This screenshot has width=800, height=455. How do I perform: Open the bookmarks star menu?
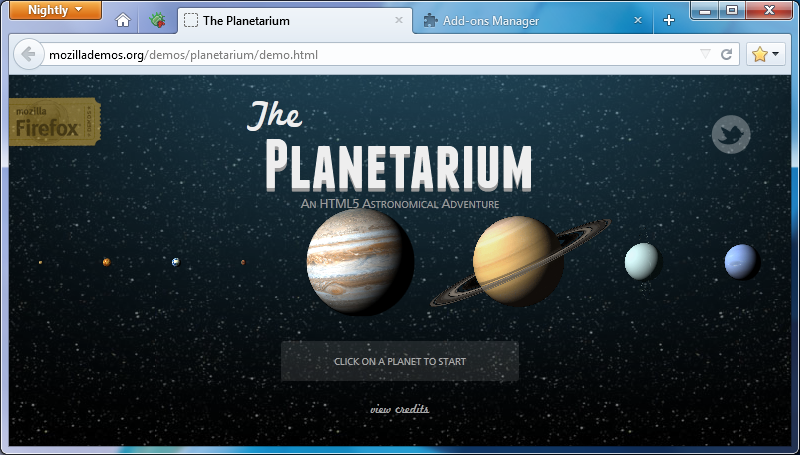[765, 54]
